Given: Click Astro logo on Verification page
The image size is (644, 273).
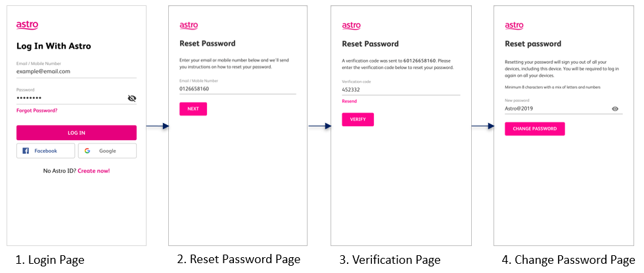Looking at the screenshot, I should (x=351, y=26).
